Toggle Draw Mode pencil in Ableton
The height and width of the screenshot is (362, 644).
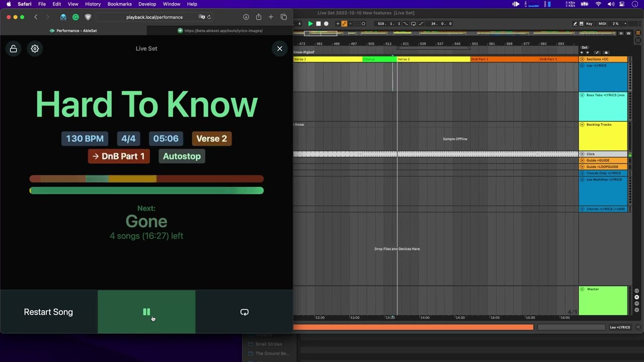pyautogui.click(x=575, y=24)
